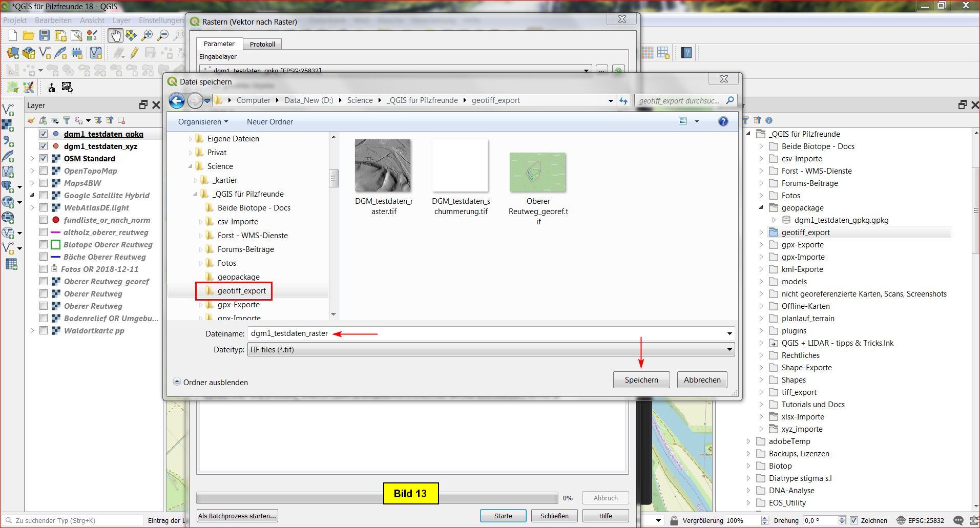Open the Bearbeiten menu
Image resolution: width=980 pixels, height=528 pixels.
[x=53, y=20]
